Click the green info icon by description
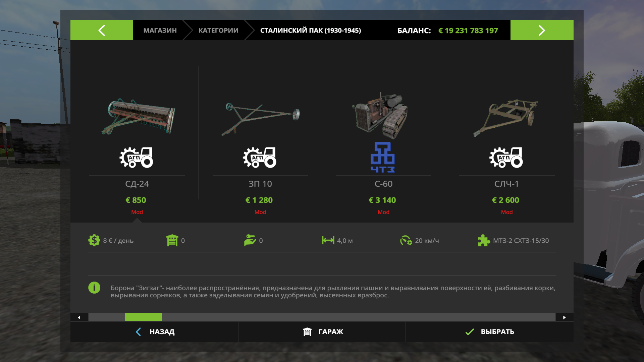Image resolution: width=644 pixels, height=362 pixels. click(x=94, y=288)
